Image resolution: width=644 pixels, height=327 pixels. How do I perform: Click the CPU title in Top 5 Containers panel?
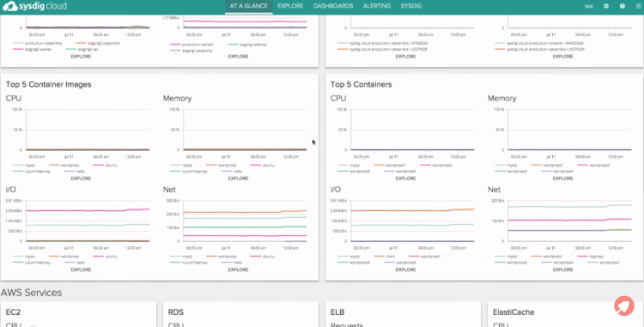(338, 99)
